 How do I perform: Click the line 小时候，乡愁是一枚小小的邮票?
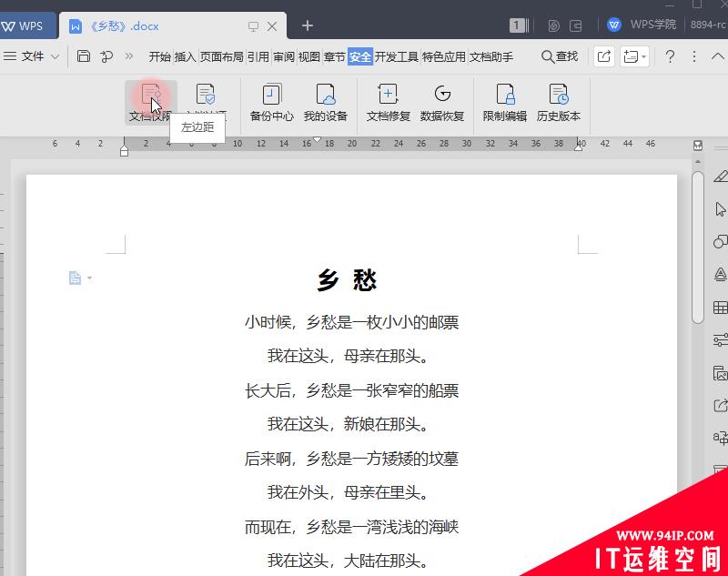351,321
